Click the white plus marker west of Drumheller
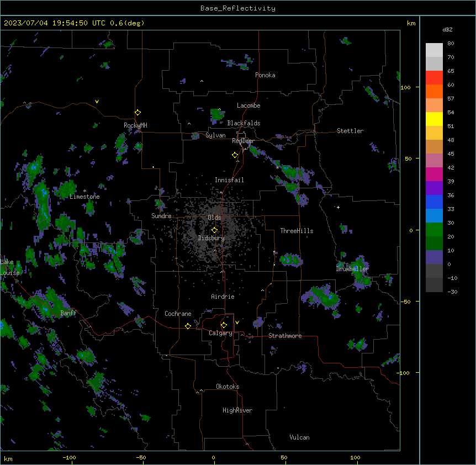Image resolution: width=476 pixels, height=465 pixels. [338, 207]
